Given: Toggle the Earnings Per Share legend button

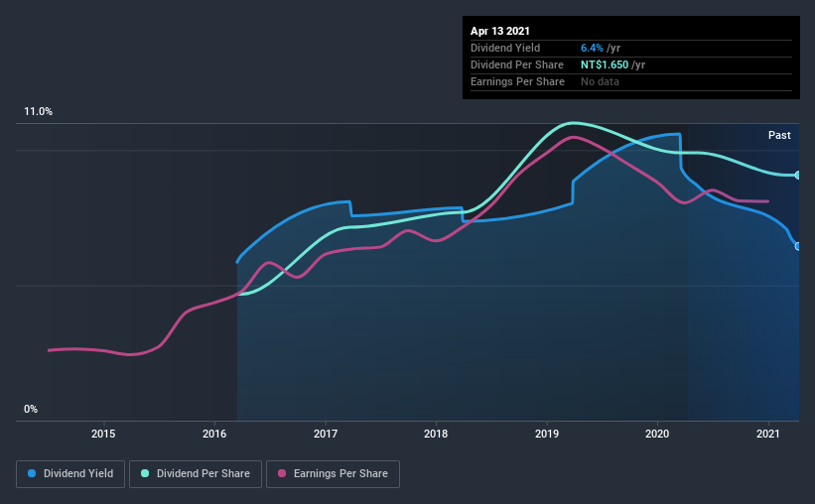Looking at the screenshot, I should click(334, 474).
